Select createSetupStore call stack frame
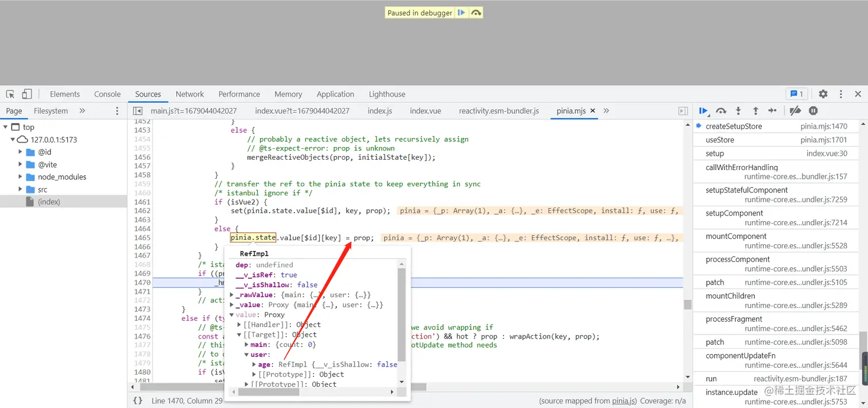The image size is (868, 408). tap(777, 126)
